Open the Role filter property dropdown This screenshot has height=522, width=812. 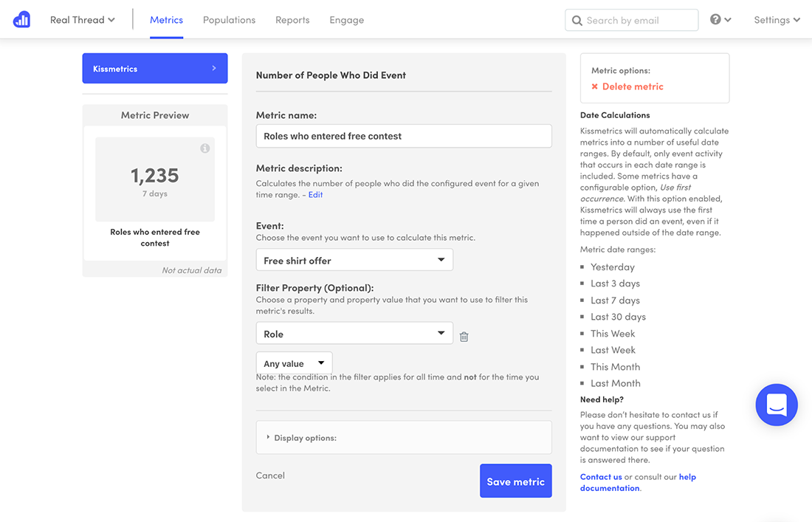354,333
